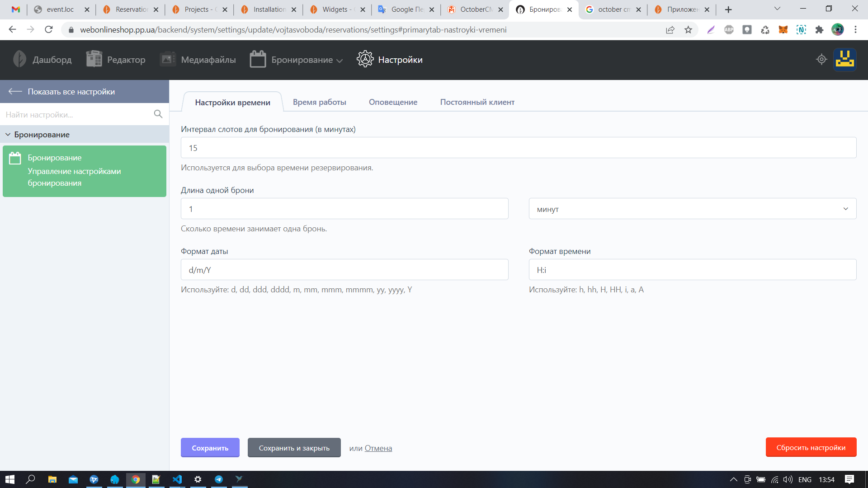Image resolution: width=868 pixels, height=488 pixels.
Task: Switch to the Оповещение tab
Action: coord(393,102)
